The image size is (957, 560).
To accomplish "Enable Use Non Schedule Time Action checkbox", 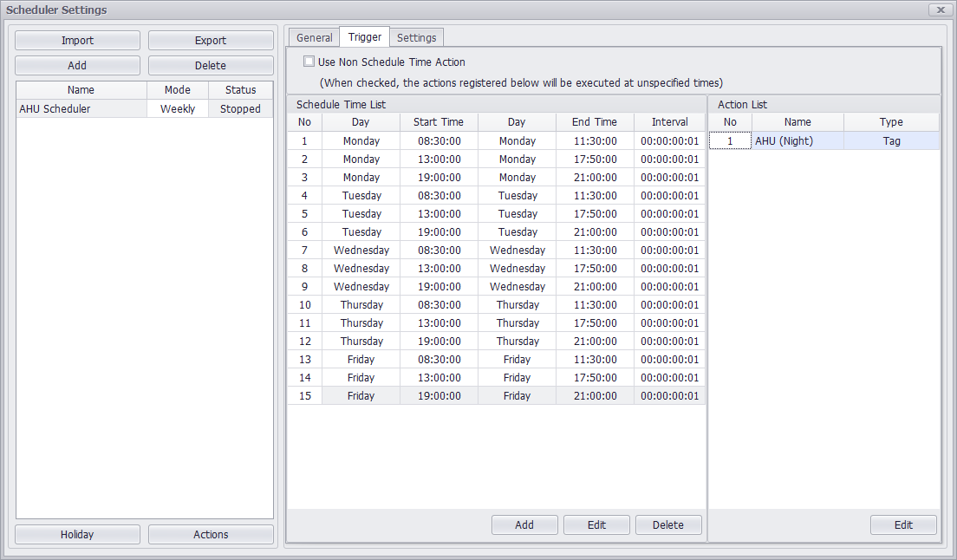I will [309, 62].
